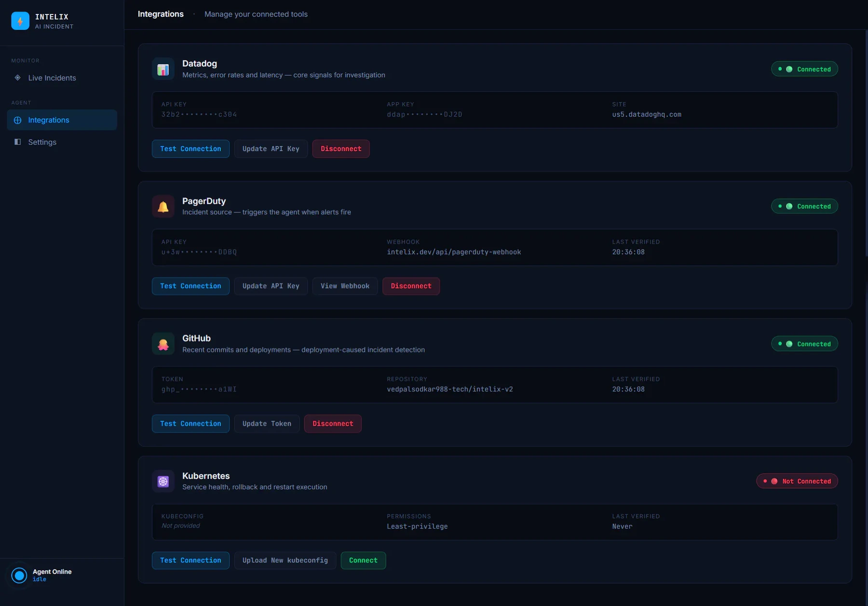Image resolution: width=868 pixels, height=606 pixels.
Task: Click 'Manage your connected tools' subtitle
Action: 256,14
